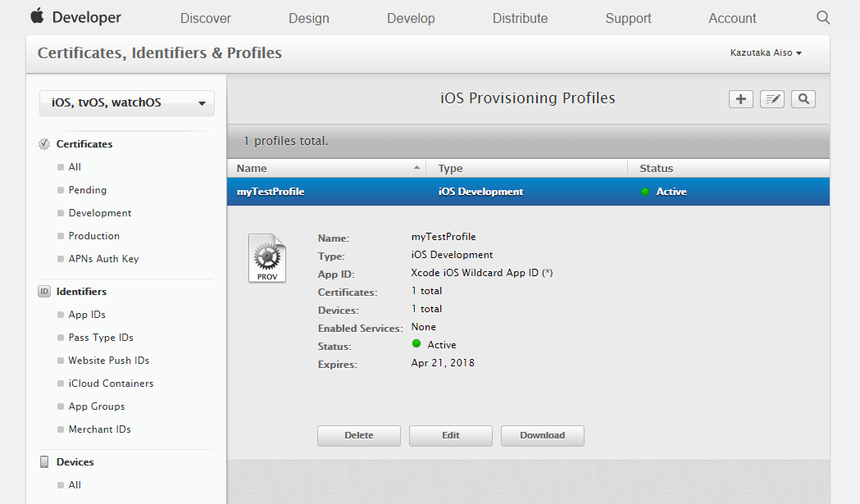This screenshot has width=860, height=504.
Task: Click the Xcode iOS Wildcard App ID value
Action: click(481, 273)
